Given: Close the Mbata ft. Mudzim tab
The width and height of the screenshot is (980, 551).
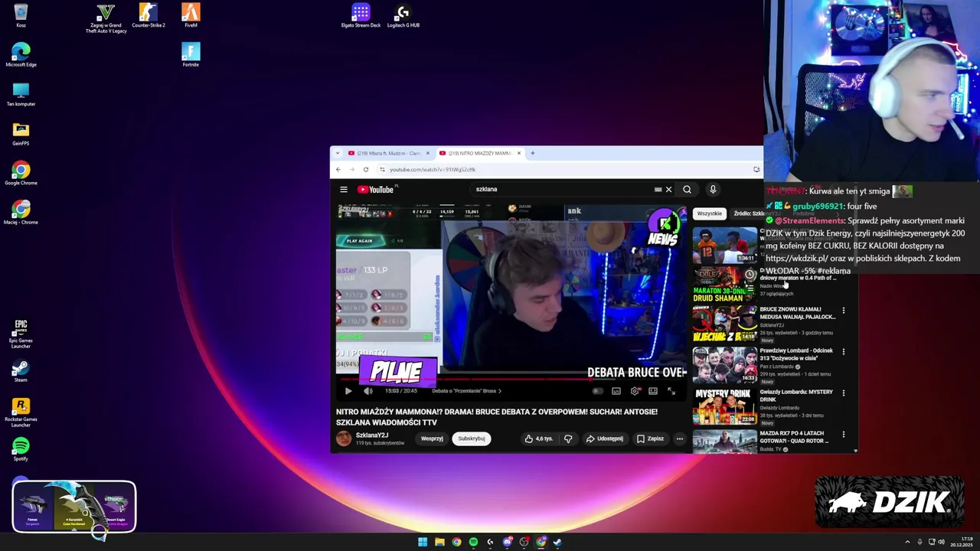Looking at the screenshot, I should point(428,153).
